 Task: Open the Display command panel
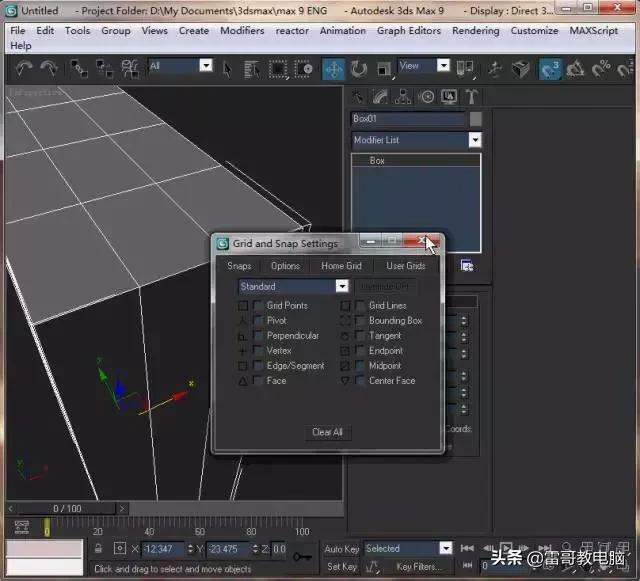449,97
